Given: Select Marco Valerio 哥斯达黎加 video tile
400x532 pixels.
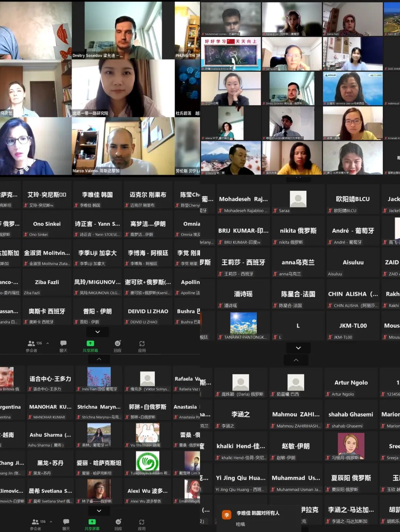Looking at the screenshot, I should pos(123,146).
